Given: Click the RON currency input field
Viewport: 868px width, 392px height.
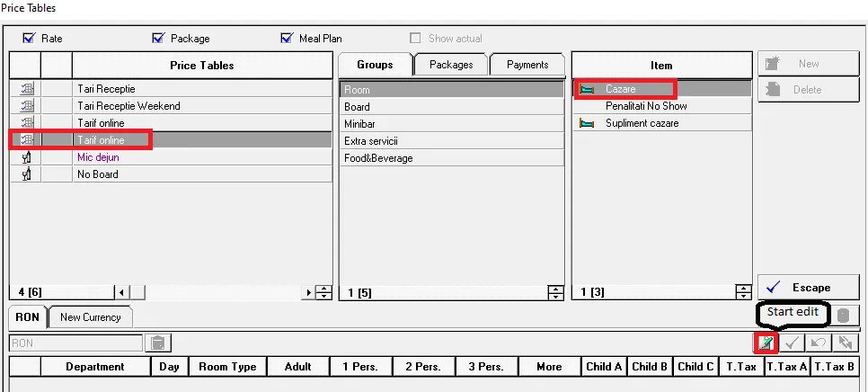Looking at the screenshot, I should (x=76, y=343).
